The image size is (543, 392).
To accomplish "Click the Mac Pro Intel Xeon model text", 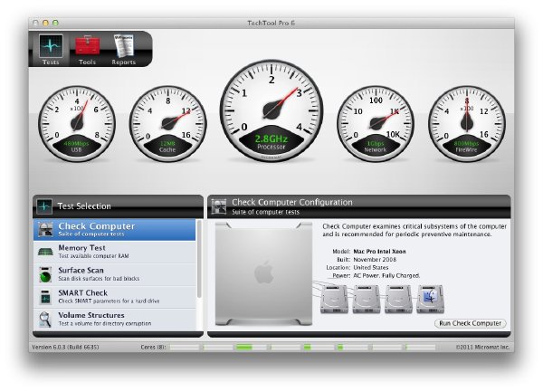I will [x=379, y=252].
